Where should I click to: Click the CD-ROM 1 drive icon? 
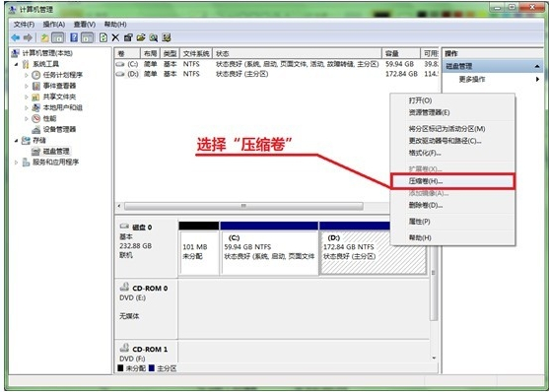[124, 349]
